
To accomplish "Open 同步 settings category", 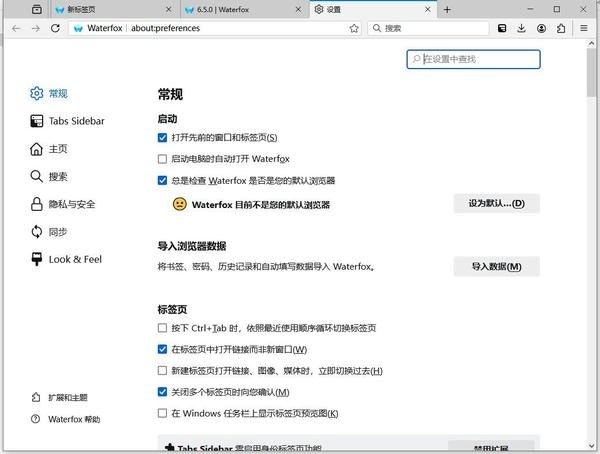I will click(x=49, y=232).
